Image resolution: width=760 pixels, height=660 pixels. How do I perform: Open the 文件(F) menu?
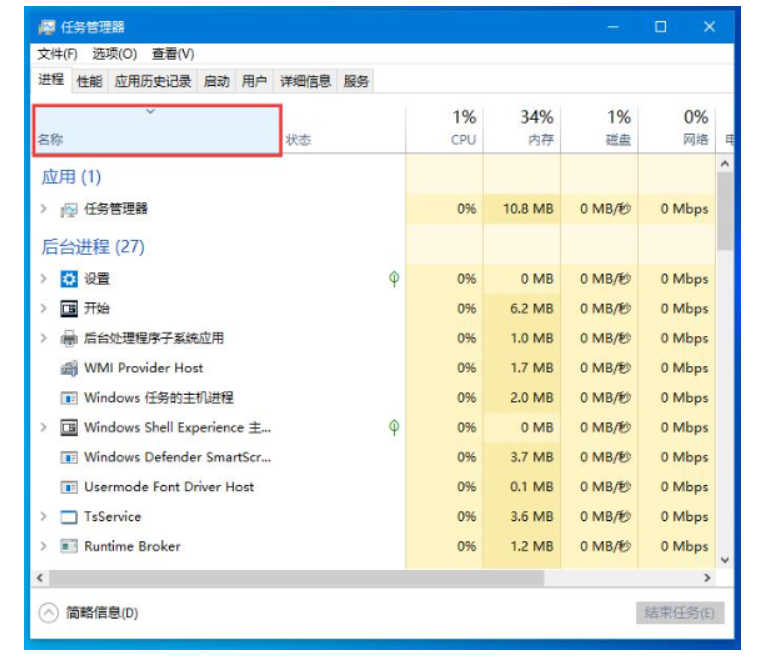tap(57, 54)
